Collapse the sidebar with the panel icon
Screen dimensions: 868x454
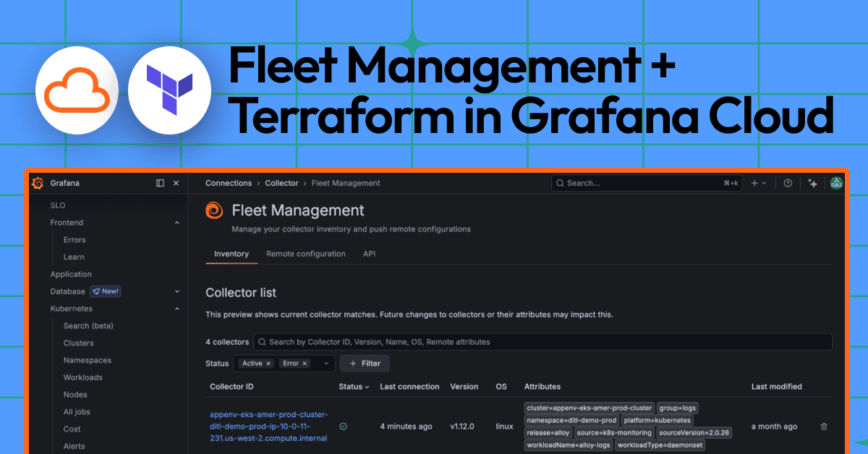coord(160,183)
